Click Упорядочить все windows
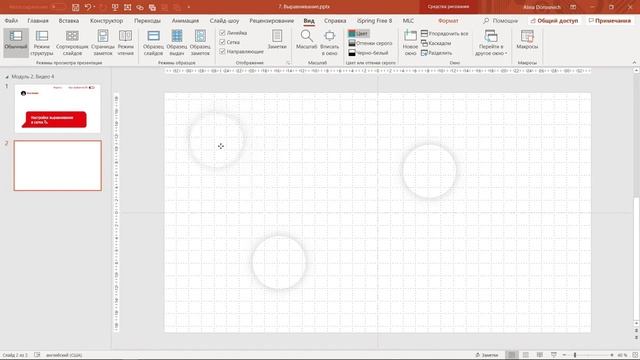This screenshot has height=360, width=640. [444, 33]
